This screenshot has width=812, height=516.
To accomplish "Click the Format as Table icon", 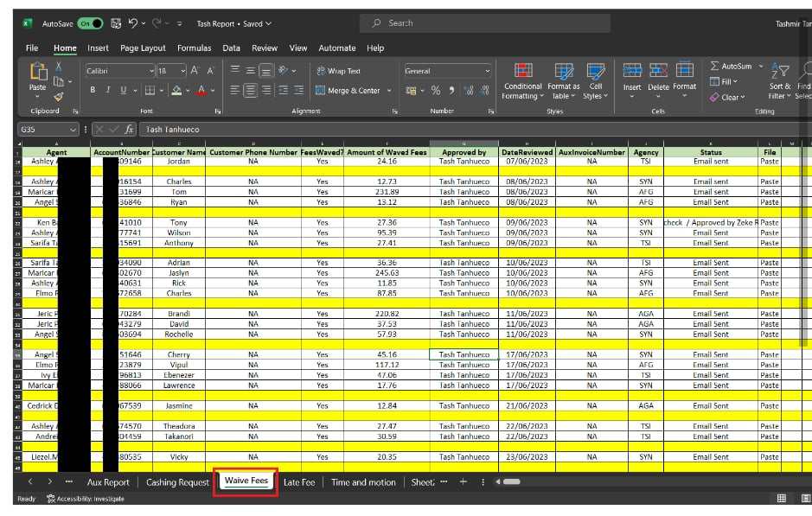I will click(x=564, y=72).
